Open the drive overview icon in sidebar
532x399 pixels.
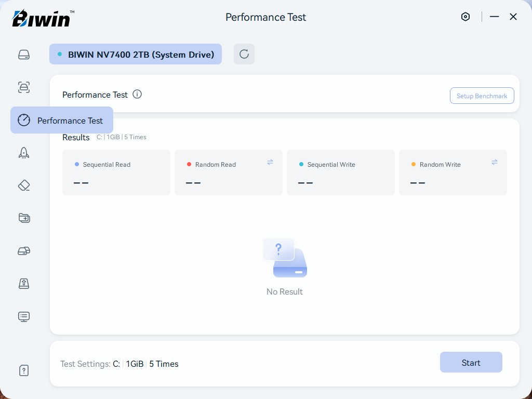point(24,55)
